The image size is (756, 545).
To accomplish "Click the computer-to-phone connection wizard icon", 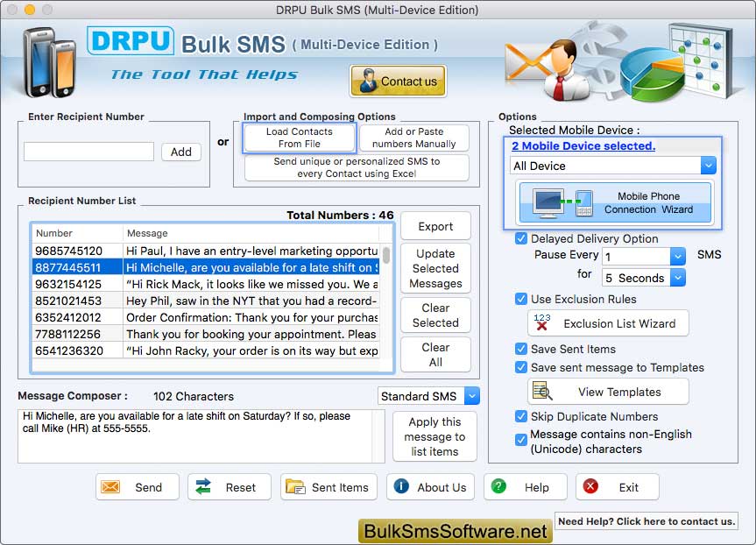I will (x=562, y=202).
